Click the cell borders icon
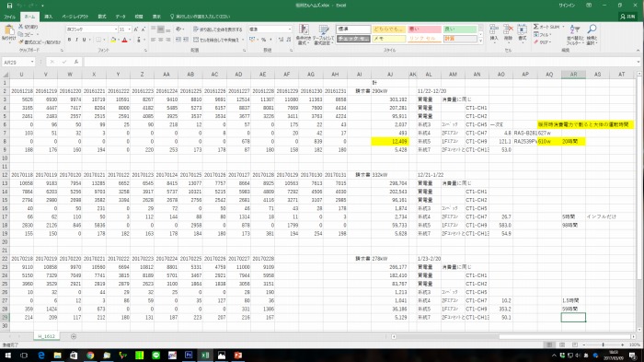The image size is (644, 362). (x=98, y=40)
